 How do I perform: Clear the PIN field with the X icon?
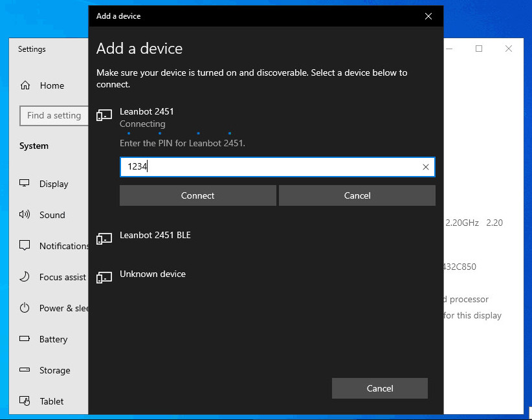click(426, 167)
